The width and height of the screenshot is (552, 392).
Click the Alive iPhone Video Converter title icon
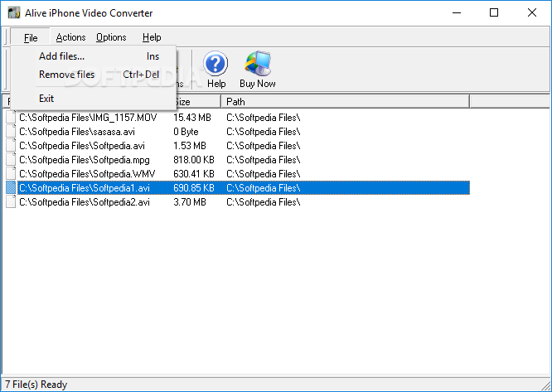point(14,13)
